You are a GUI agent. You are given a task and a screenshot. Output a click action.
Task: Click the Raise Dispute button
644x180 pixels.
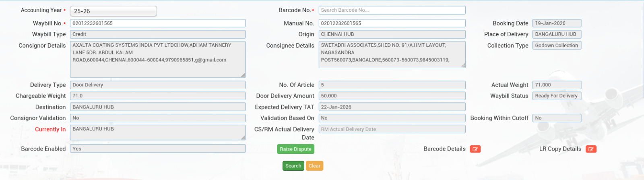click(295, 149)
